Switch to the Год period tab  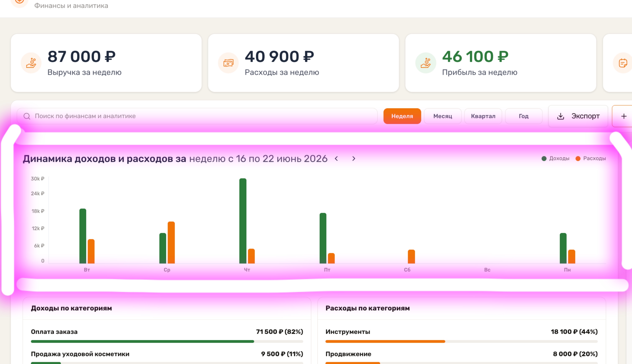(x=524, y=116)
